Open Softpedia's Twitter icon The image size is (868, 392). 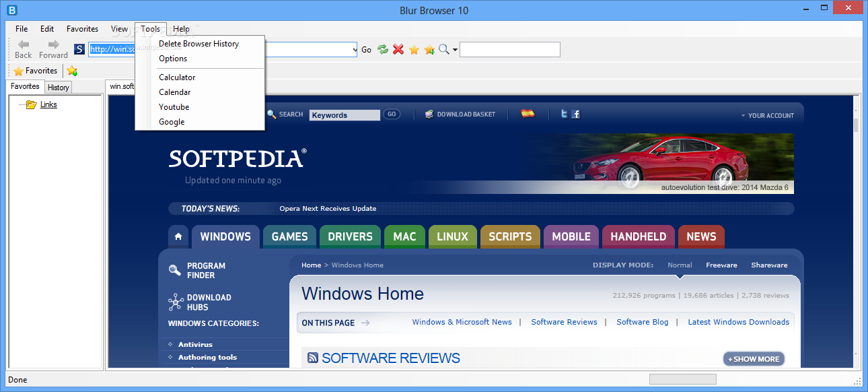(x=564, y=114)
